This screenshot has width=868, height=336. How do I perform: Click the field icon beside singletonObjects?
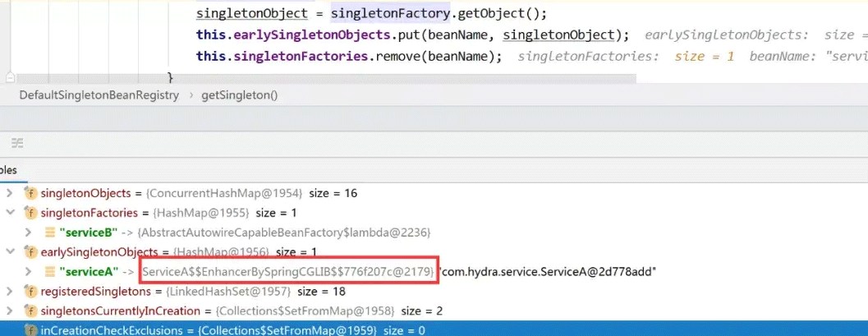31,194
